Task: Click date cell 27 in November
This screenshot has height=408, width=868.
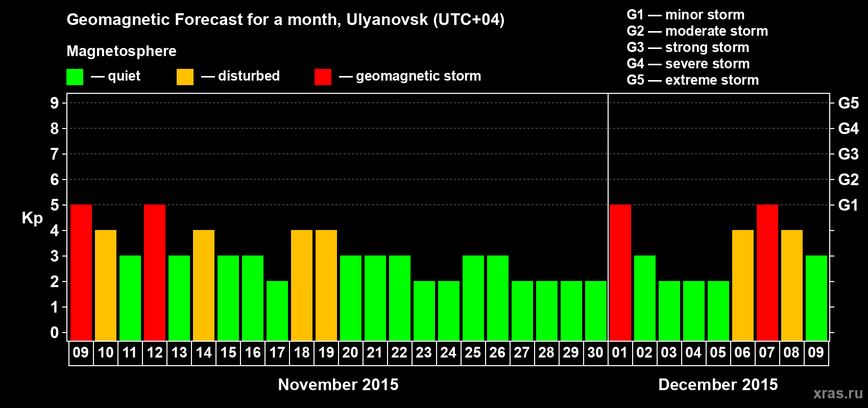Action: pyautogui.click(x=522, y=353)
